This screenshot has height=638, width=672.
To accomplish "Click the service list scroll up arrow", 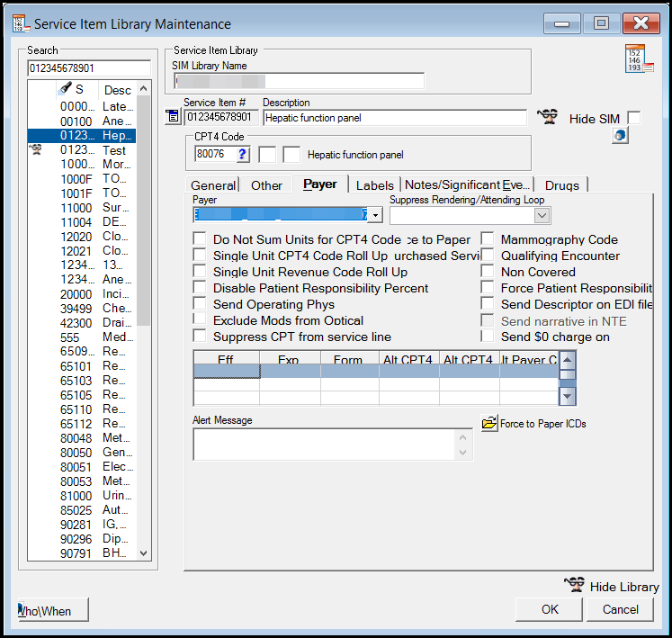I will pyautogui.click(x=144, y=88).
